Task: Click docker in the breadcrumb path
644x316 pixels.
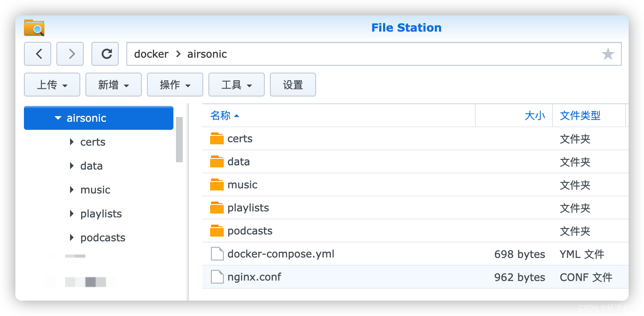Action: point(151,54)
